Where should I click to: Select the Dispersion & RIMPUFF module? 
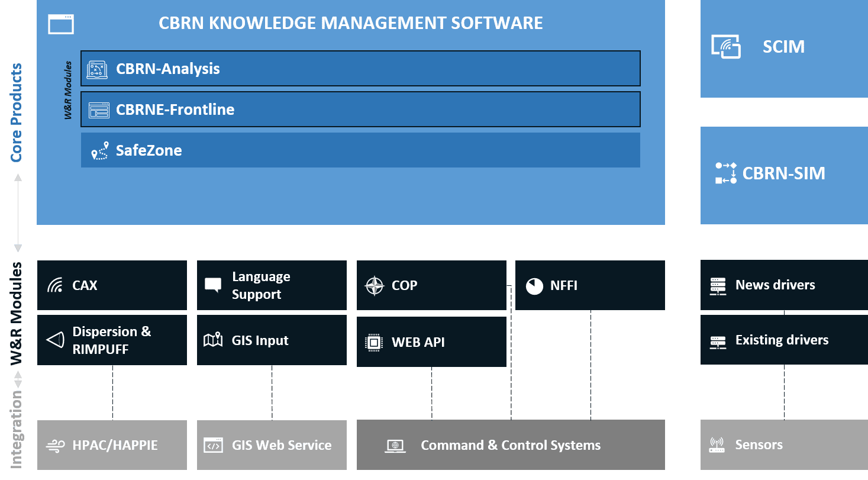(112, 340)
